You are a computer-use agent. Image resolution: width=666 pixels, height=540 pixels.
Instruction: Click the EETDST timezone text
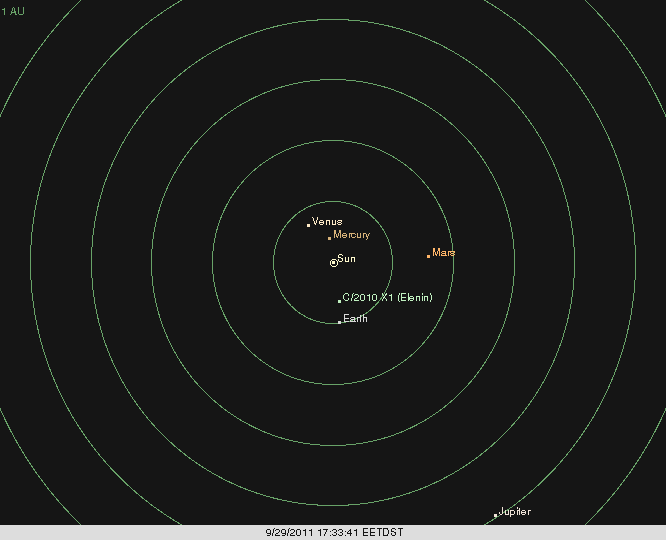[x=381, y=533]
